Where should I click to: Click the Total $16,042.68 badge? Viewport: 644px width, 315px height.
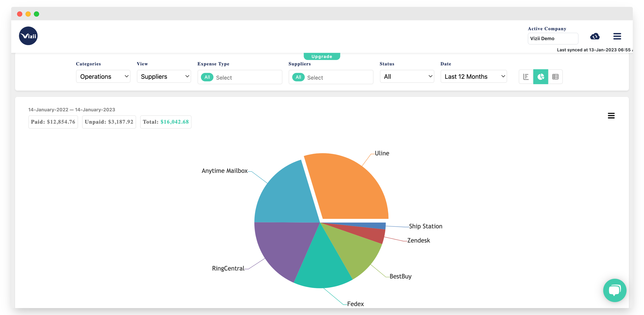point(165,122)
